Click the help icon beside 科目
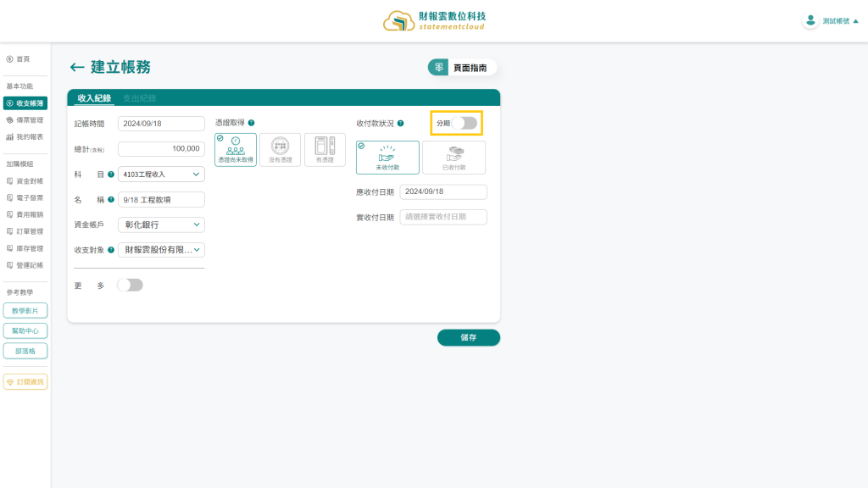868x488 pixels. tap(111, 175)
